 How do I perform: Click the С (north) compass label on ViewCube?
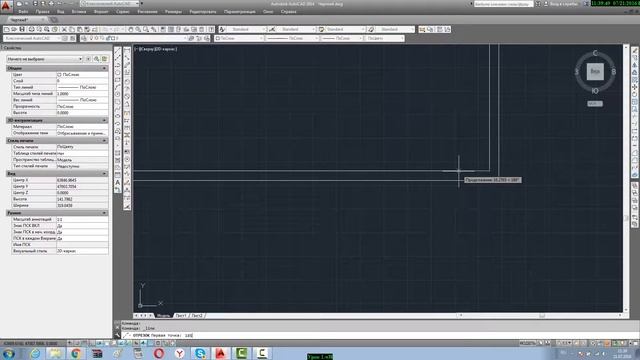tap(595, 53)
